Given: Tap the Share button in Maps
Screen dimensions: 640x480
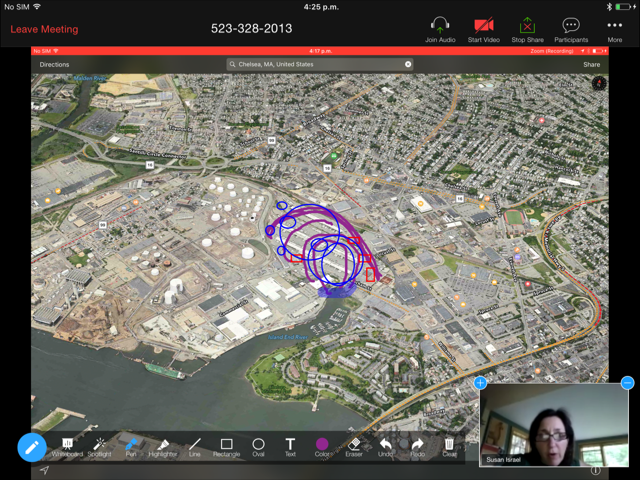Looking at the screenshot, I should tap(591, 64).
